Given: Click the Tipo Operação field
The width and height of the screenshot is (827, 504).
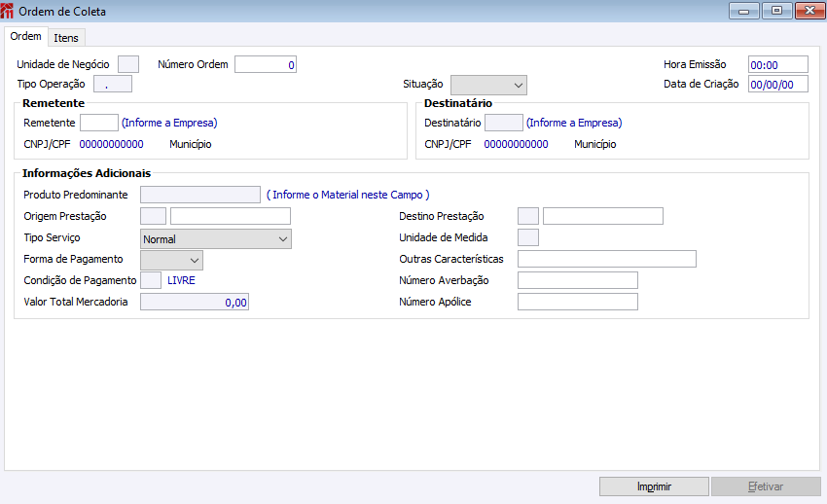Looking at the screenshot, I should click(113, 84).
